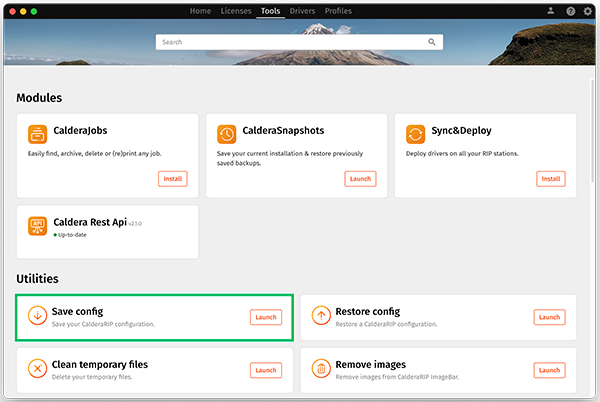
Task: Launch the Restore config utility
Action: click(549, 317)
